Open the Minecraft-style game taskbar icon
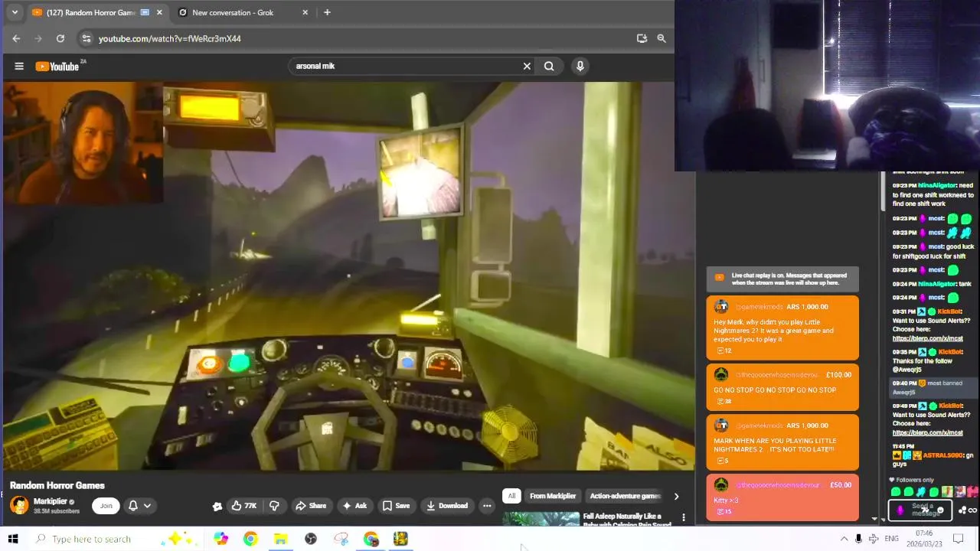980x551 pixels. (x=400, y=539)
